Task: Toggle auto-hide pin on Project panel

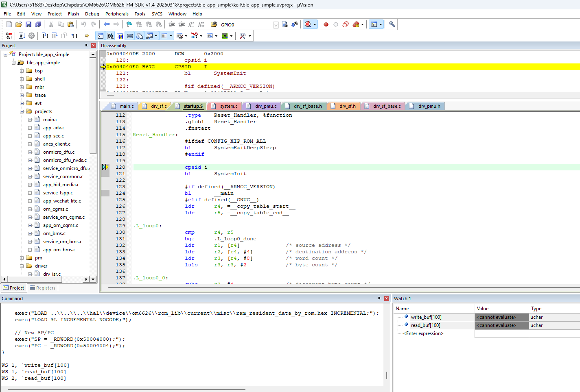Action: (86, 46)
